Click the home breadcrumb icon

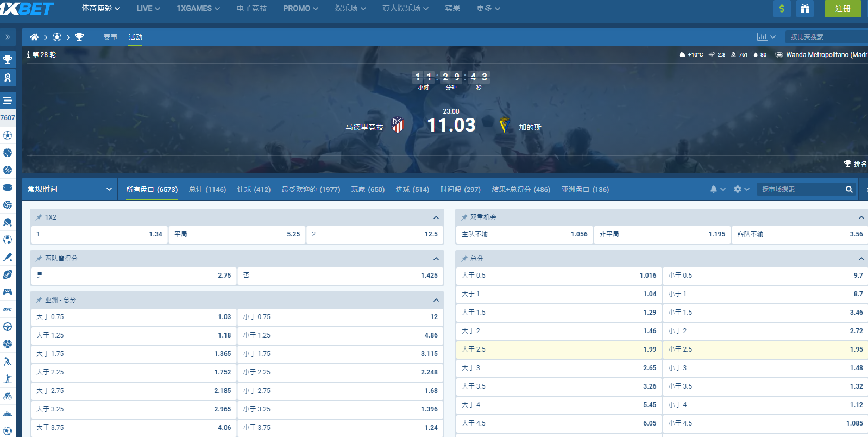coord(34,37)
